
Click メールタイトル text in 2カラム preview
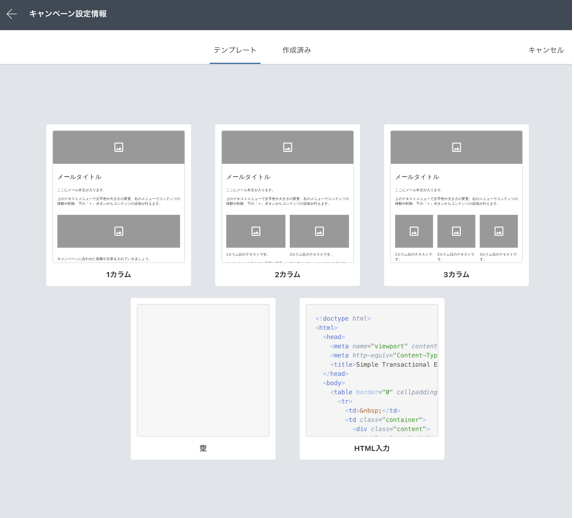coord(248,177)
